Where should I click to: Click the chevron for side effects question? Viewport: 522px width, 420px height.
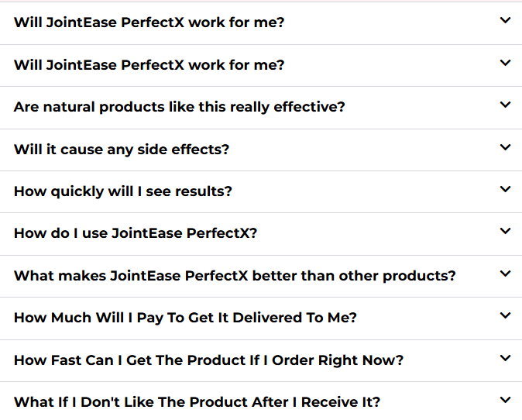tap(506, 147)
